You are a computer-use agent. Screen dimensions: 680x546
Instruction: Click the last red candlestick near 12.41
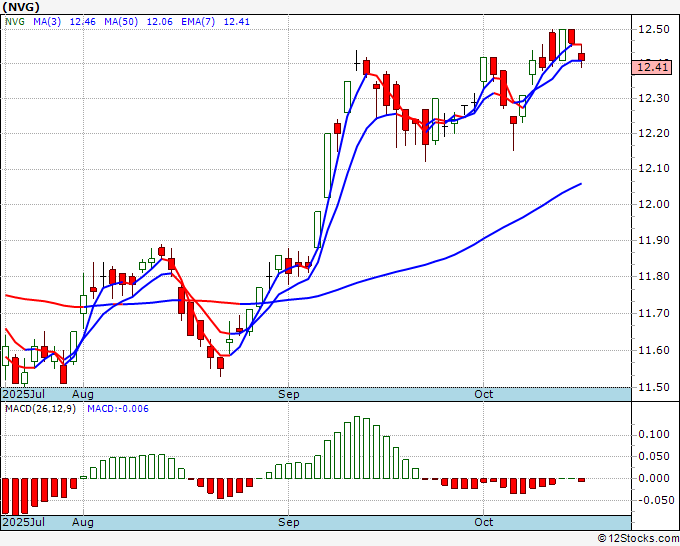(582, 57)
